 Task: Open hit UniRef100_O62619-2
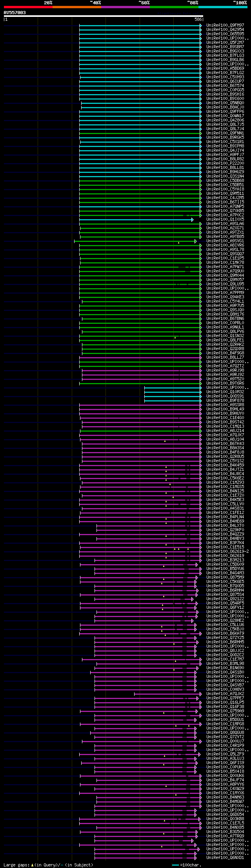click(227, 551)
